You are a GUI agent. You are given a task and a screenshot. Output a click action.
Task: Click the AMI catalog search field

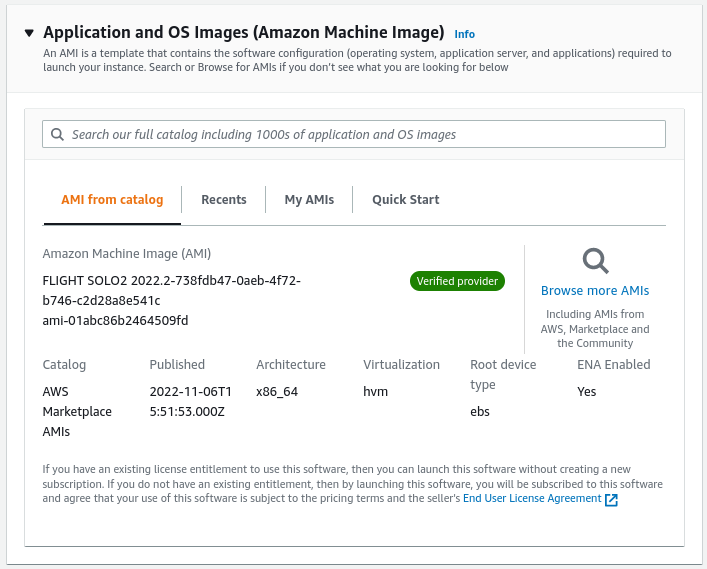pyautogui.click(x=354, y=134)
